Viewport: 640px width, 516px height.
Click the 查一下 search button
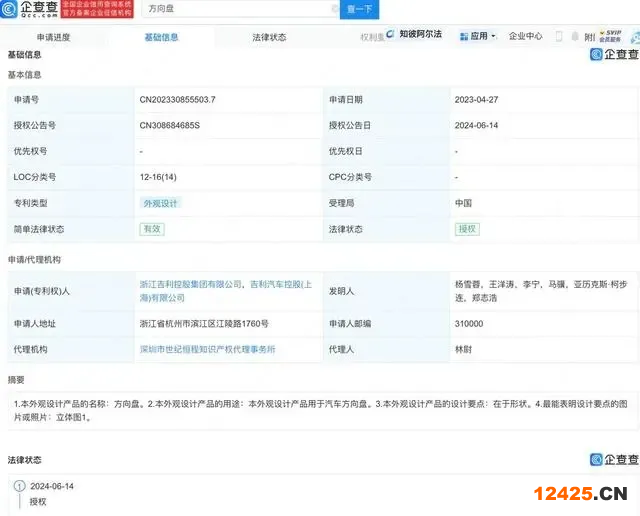359,9
